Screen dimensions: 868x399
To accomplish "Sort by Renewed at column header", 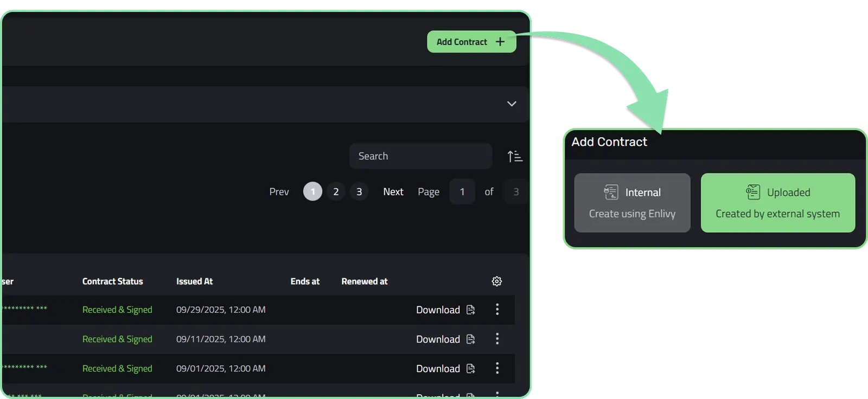I will (365, 281).
